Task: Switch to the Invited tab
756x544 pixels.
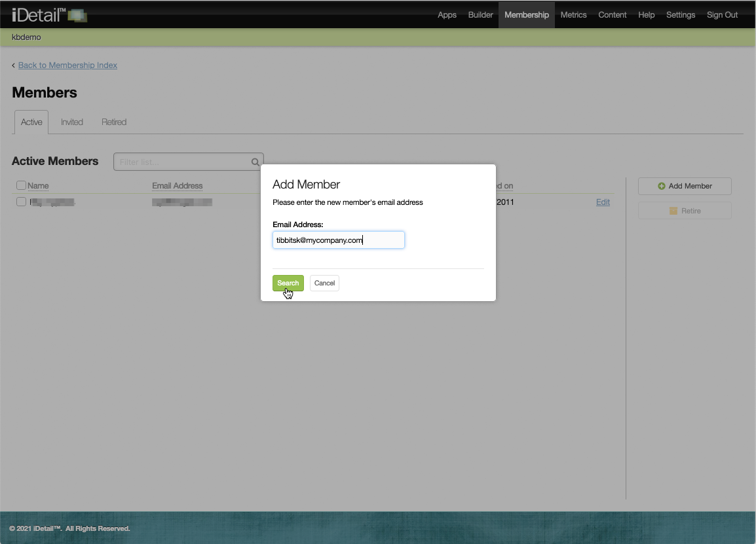Action: click(x=72, y=122)
